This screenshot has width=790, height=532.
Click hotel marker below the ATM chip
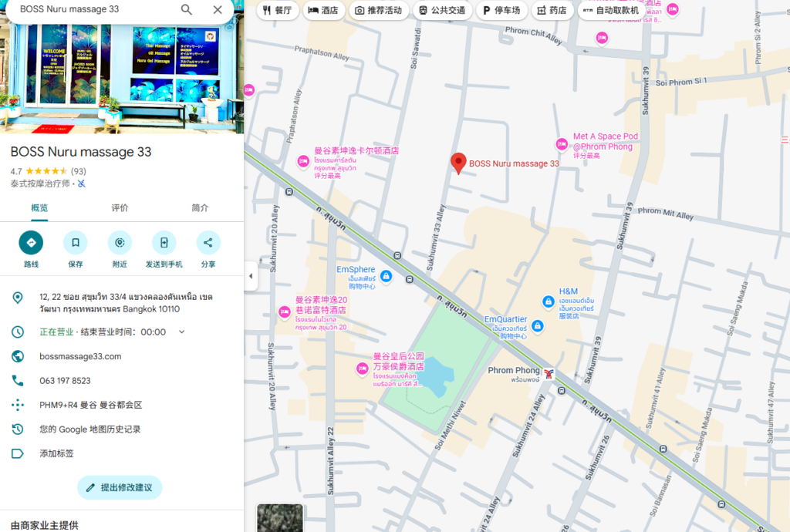pos(602,37)
